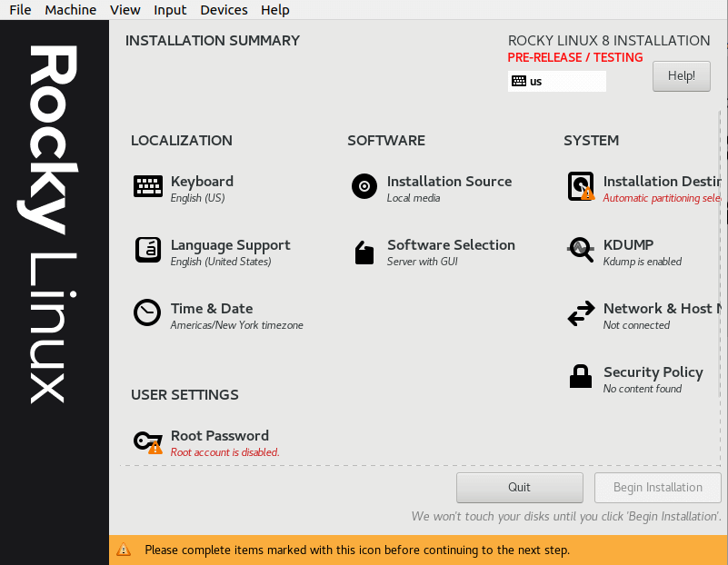The width and height of the screenshot is (728, 565).
Task: Open the KDUMP magnifier icon
Action: pyautogui.click(x=581, y=250)
